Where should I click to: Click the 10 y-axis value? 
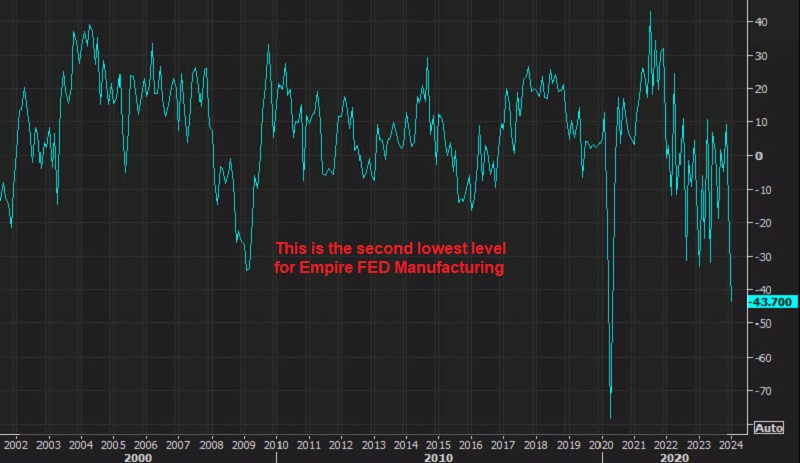point(761,122)
